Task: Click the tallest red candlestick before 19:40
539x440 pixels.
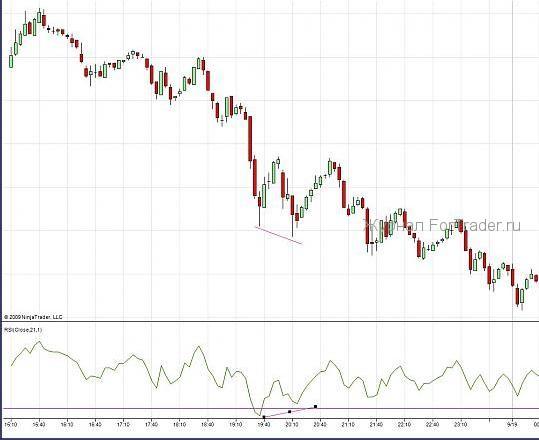Action: point(250,139)
